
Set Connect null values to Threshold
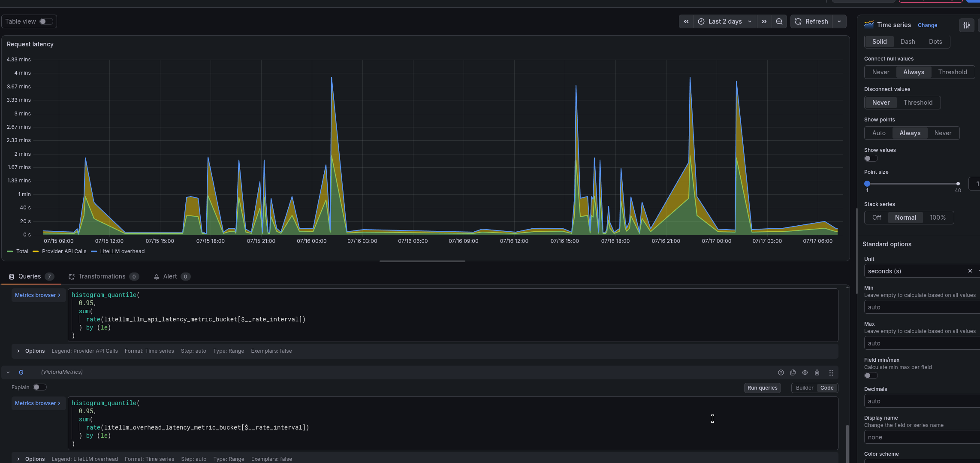click(953, 72)
